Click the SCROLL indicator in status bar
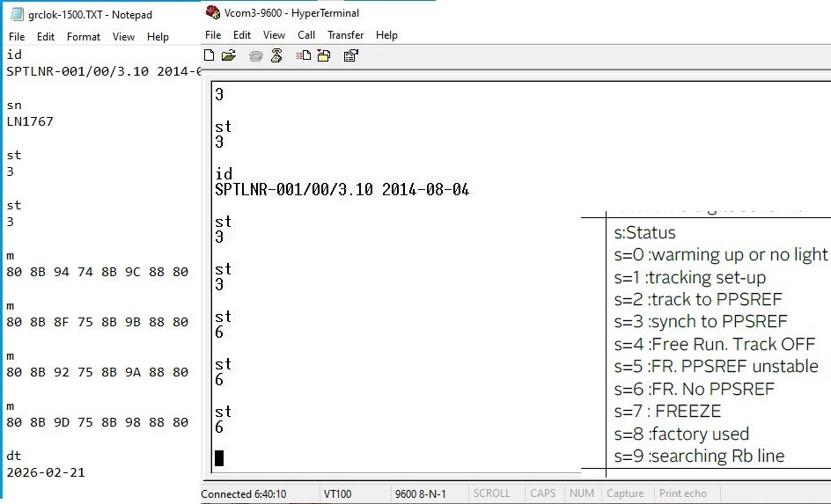Screen dimensions: 831x504 pyautogui.click(x=491, y=493)
